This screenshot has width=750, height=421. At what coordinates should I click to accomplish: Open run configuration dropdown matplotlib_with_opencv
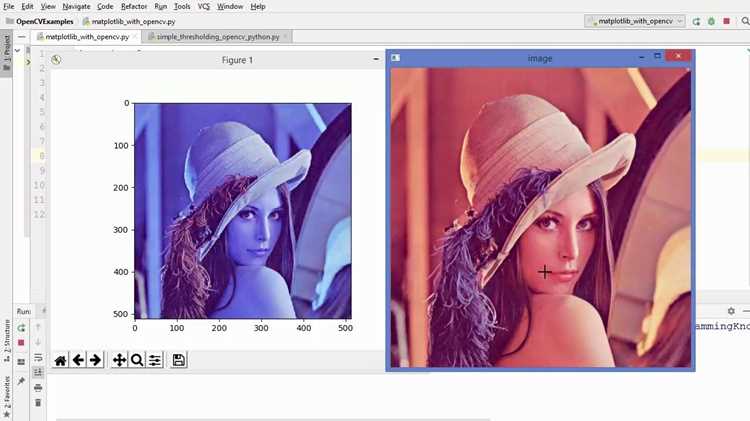[x=635, y=21]
